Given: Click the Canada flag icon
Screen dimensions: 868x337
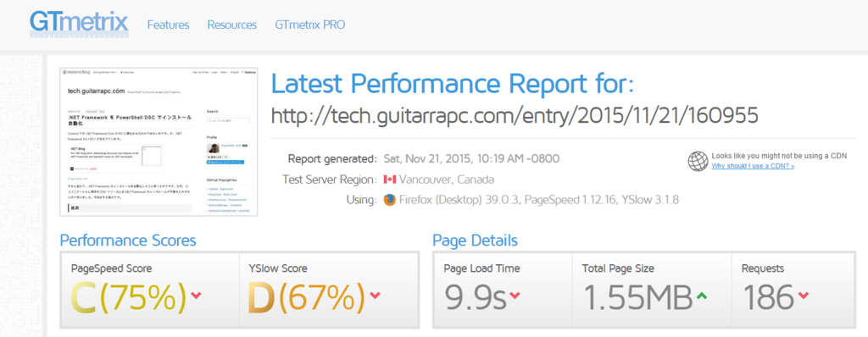Looking at the screenshot, I should (x=389, y=180).
